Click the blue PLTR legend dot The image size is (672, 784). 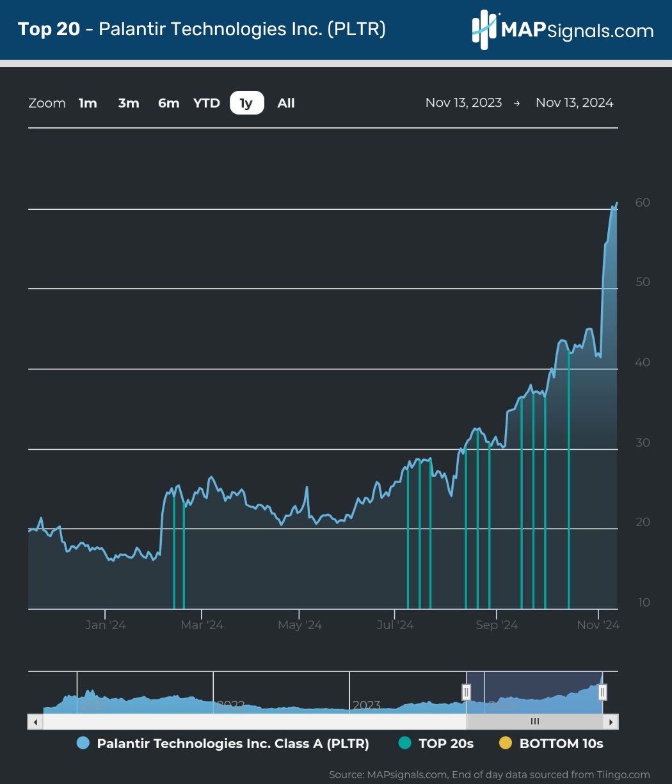coord(83,744)
